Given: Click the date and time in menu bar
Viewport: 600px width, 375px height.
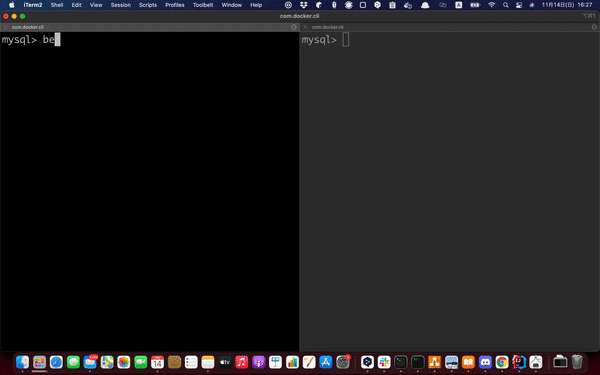Looking at the screenshot, I should [567, 5].
